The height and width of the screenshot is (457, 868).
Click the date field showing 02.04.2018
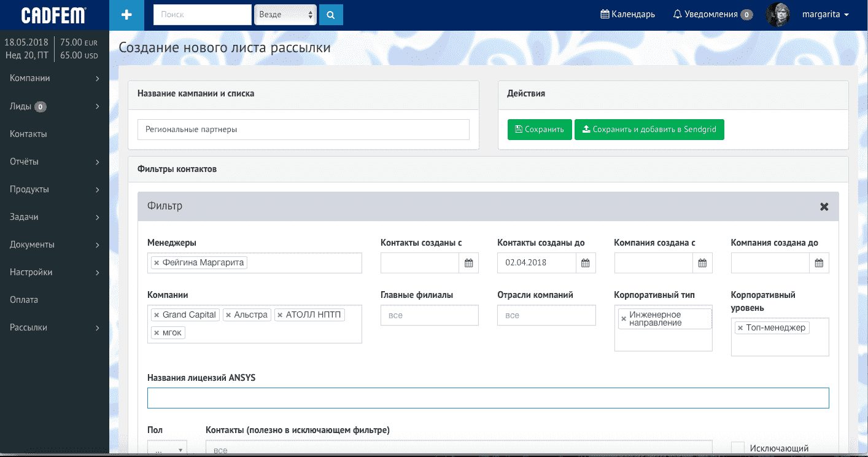click(537, 263)
